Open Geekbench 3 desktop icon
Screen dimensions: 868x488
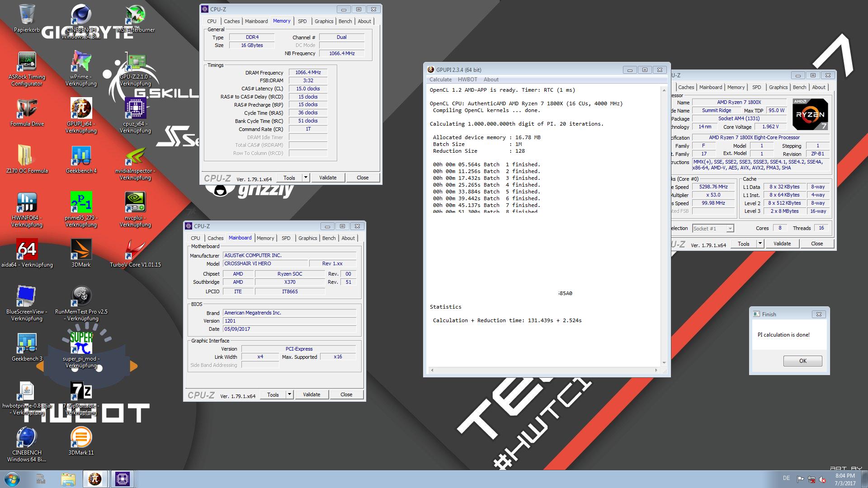click(x=27, y=347)
